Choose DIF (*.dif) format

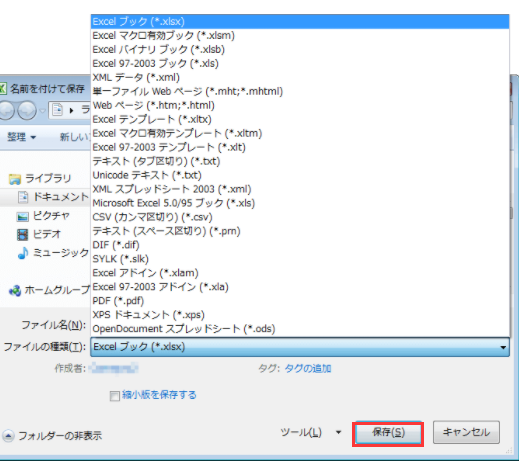[300, 246]
